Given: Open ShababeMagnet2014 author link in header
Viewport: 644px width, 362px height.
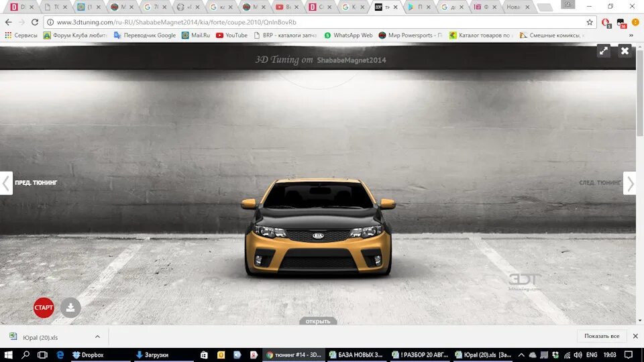Looking at the screenshot, I should tap(351, 60).
